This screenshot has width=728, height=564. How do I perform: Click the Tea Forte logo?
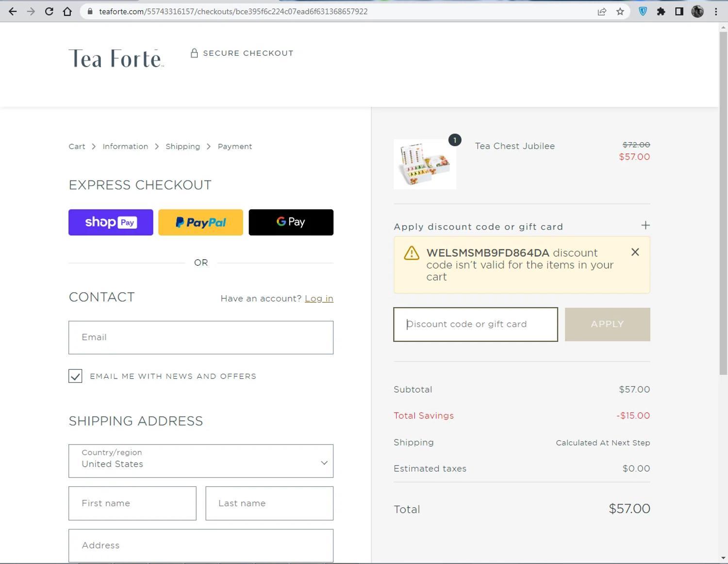(x=116, y=58)
